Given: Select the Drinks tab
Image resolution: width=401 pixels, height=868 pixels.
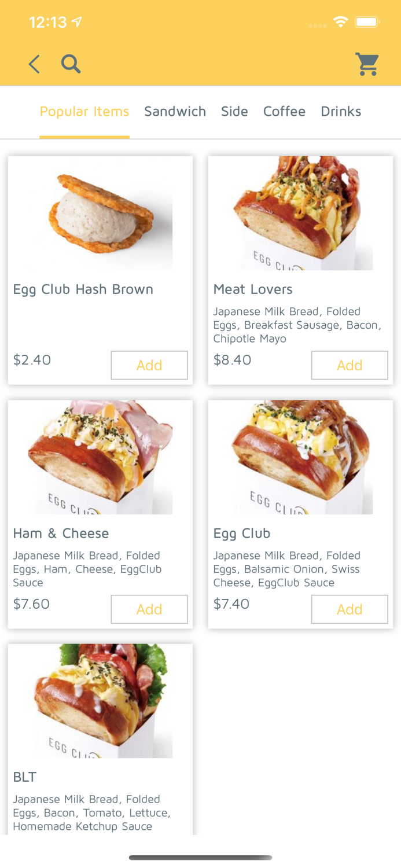Looking at the screenshot, I should point(341,111).
